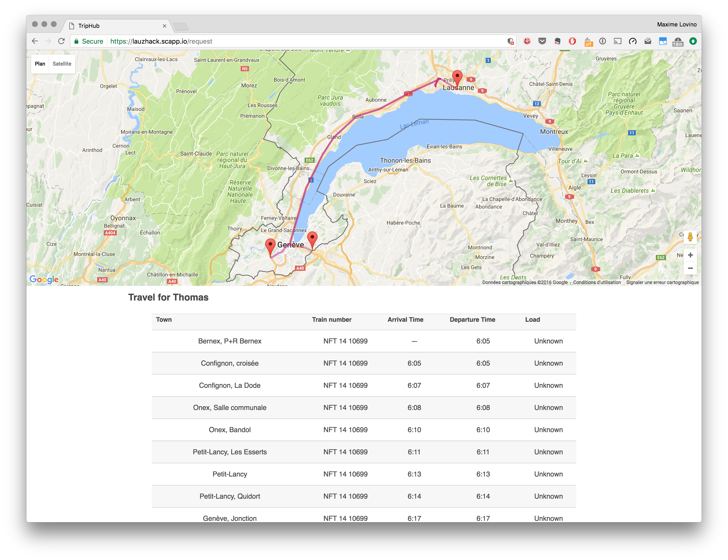Toggle the fire 'off' extension
The width and height of the screenshot is (728, 560).
588,42
